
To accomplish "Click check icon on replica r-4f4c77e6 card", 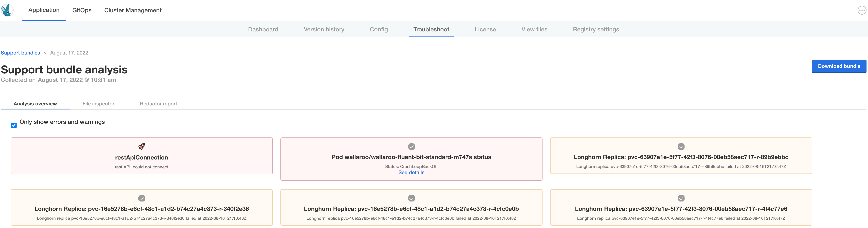I will pyautogui.click(x=681, y=198).
